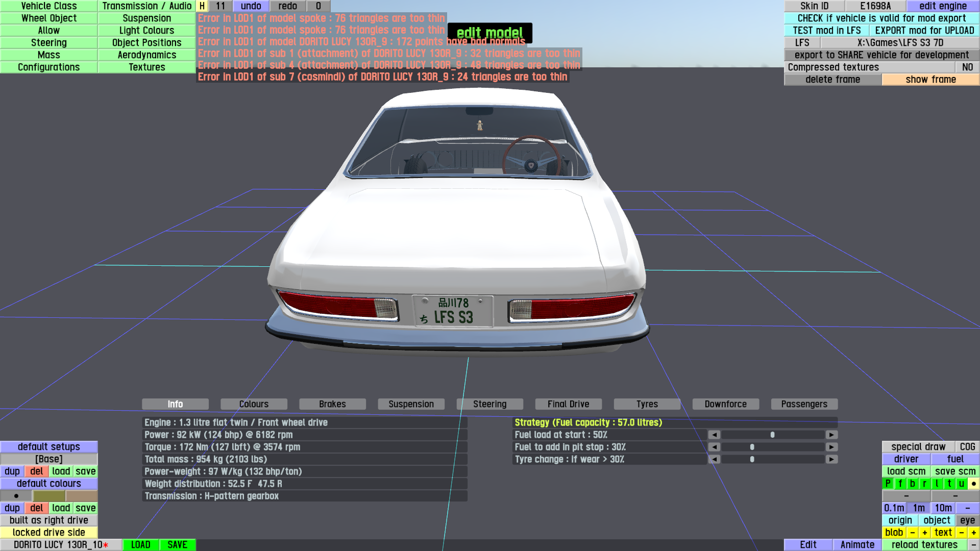Click the 'P' view toggle button
The width and height of the screenshot is (980, 551).
pyautogui.click(x=888, y=484)
